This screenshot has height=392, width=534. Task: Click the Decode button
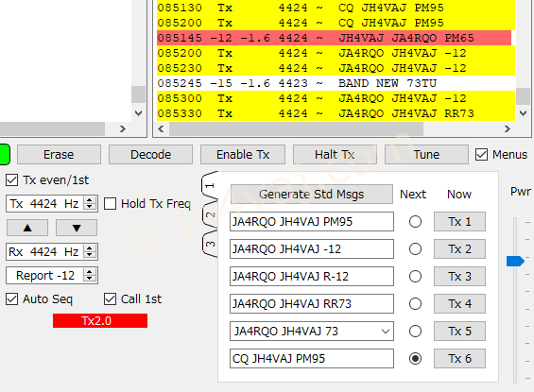(x=150, y=155)
